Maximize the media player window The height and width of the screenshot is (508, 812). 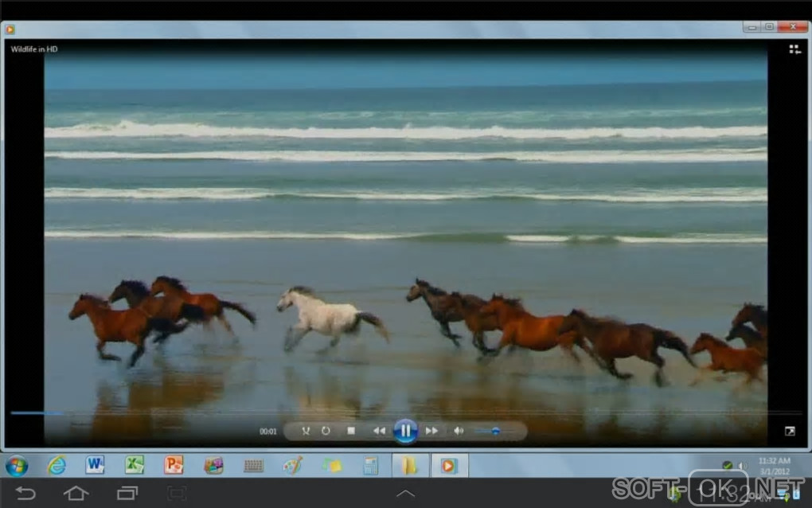pyautogui.click(x=770, y=26)
